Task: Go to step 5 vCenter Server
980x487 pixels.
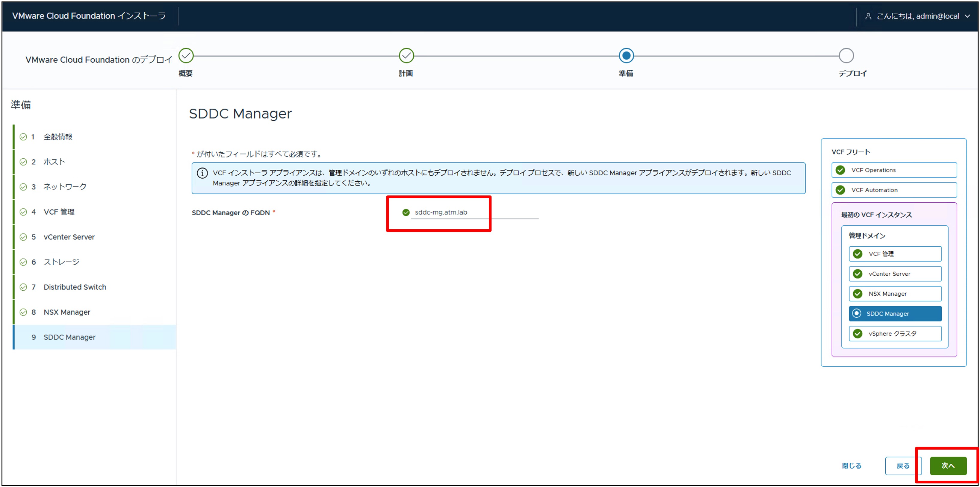Action: click(x=94, y=237)
